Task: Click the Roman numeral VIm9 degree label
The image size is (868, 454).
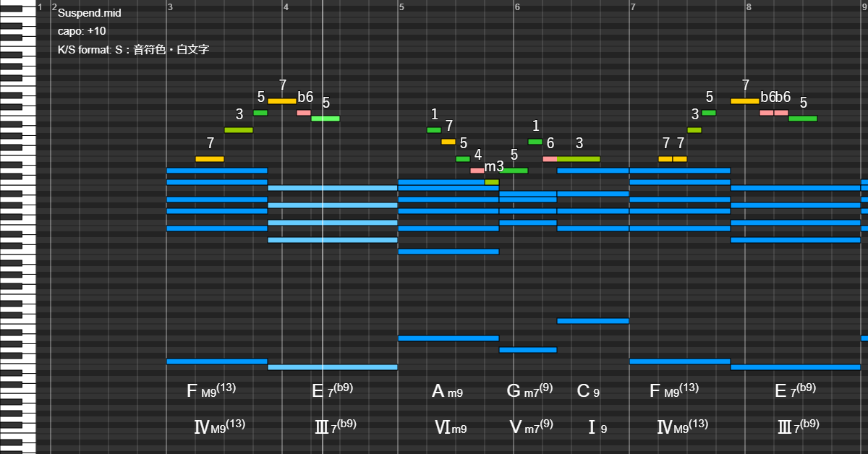Action: point(450,427)
